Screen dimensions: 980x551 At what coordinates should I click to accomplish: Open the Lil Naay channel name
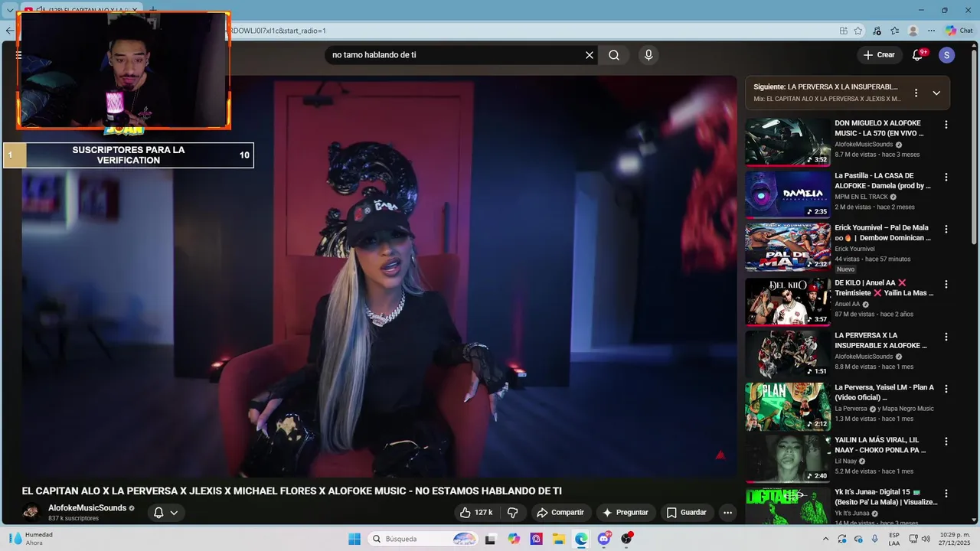[x=845, y=461]
